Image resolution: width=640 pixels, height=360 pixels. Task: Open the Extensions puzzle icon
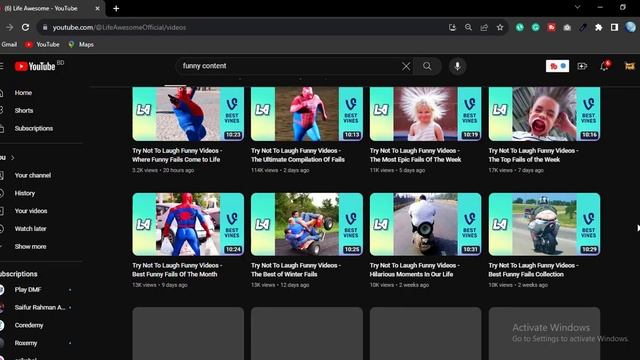(x=598, y=27)
